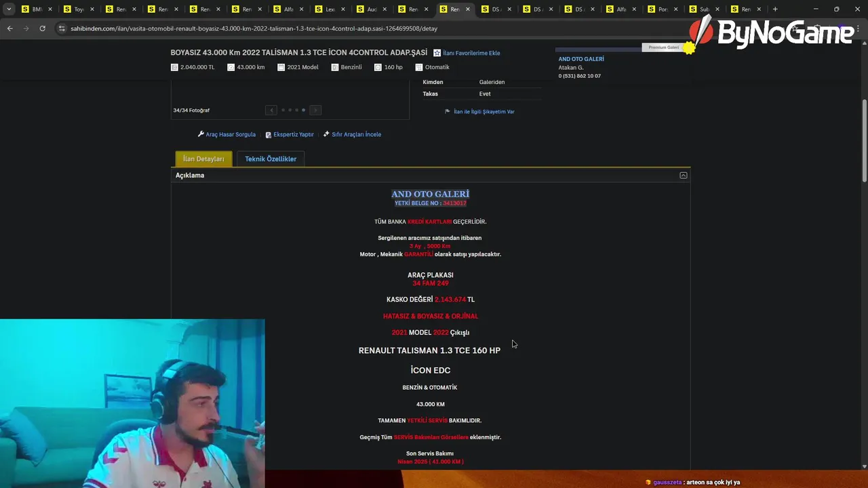Close the Subaru browser tab
The height and width of the screenshot is (488, 868).
click(717, 9)
